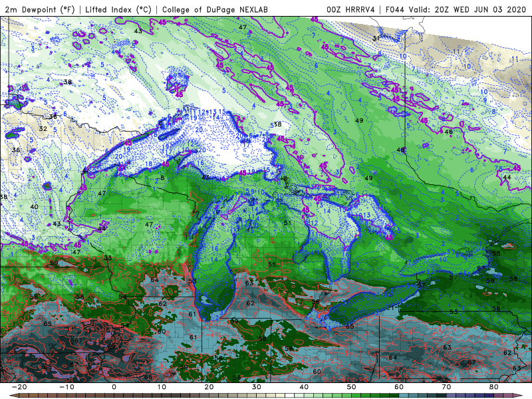Viewport: 532px width, 399px height.
Task: Click the "-20" label on the color scale
Action: (x=19, y=387)
